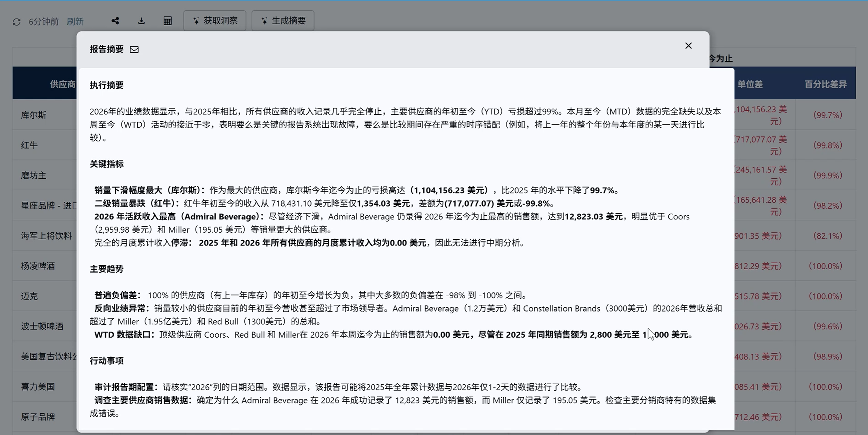Click the 审计报告期配置 bold label
Screen dimensions: 868x435
coord(126,387)
